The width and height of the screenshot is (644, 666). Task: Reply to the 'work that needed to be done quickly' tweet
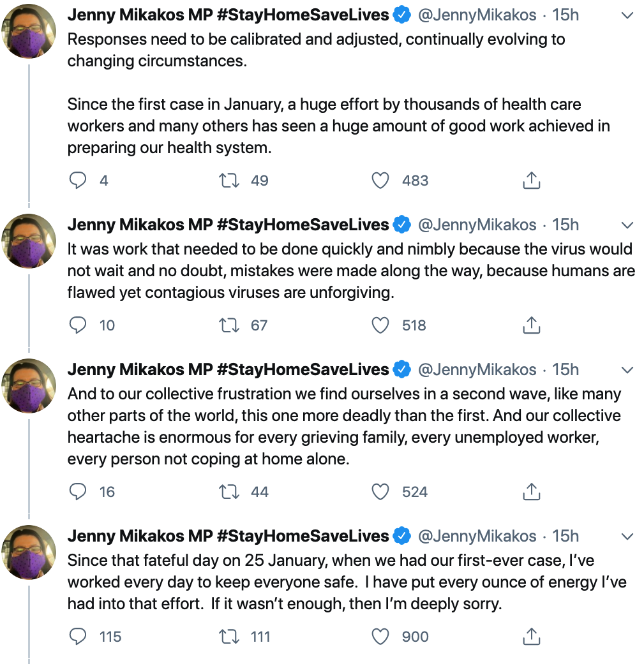[78, 326]
